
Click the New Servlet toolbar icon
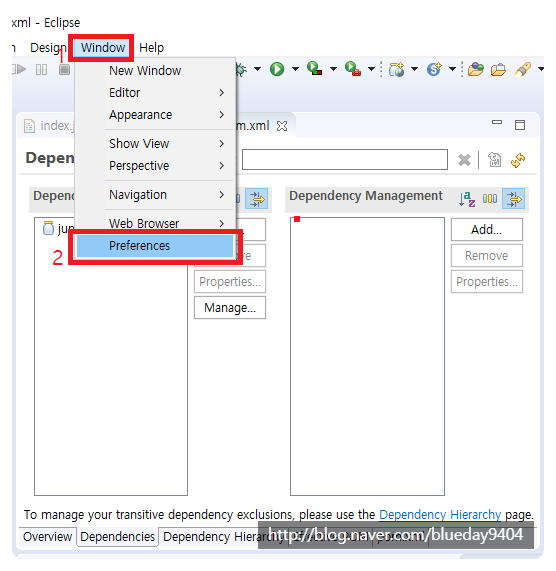pos(434,69)
